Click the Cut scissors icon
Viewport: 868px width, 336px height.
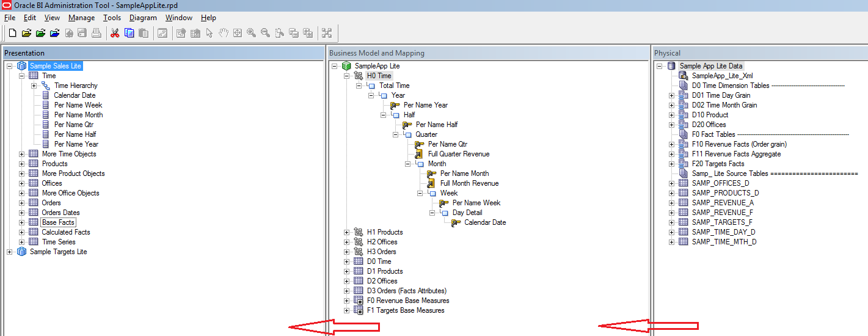pyautogui.click(x=114, y=33)
